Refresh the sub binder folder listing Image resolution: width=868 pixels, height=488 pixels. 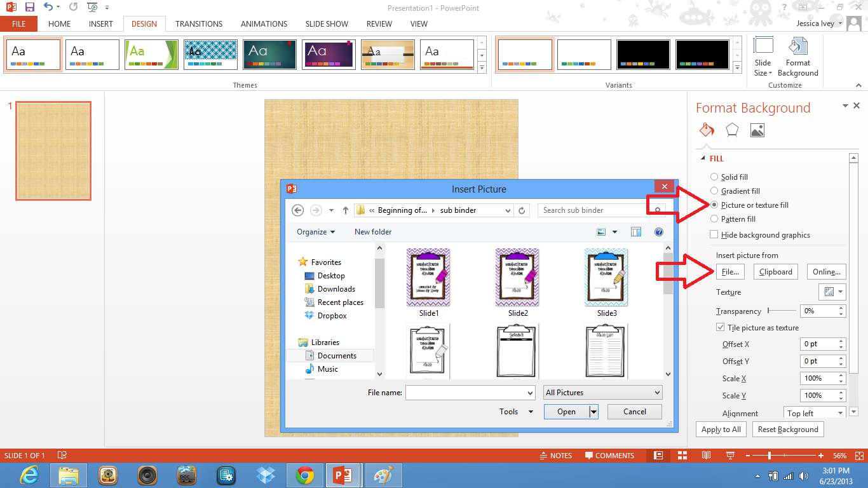(522, 210)
